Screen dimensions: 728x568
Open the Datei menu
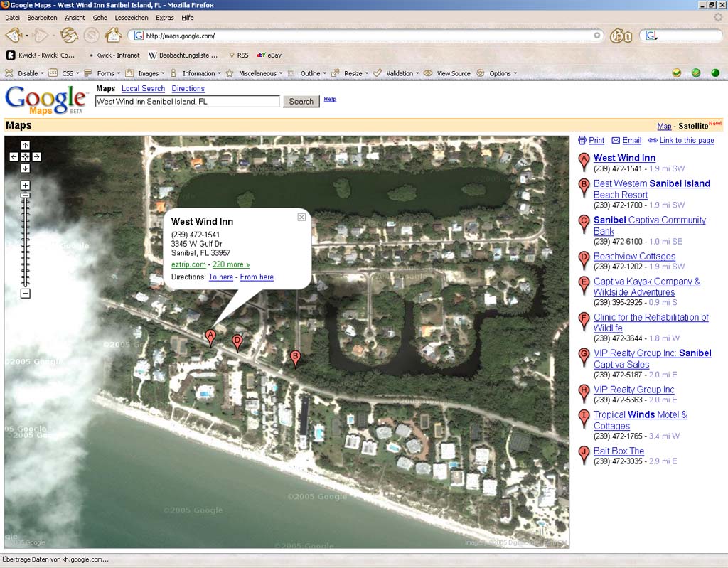pyautogui.click(x=12, y=18)
